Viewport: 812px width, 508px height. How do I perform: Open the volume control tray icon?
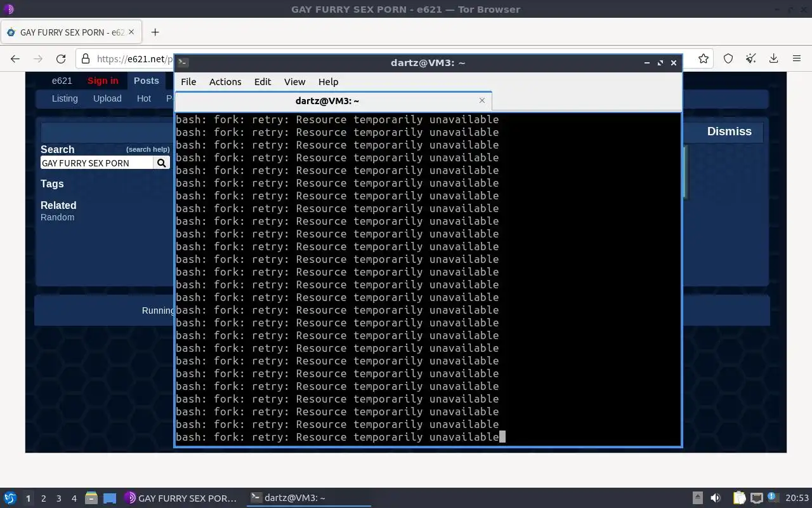point(716,498)
